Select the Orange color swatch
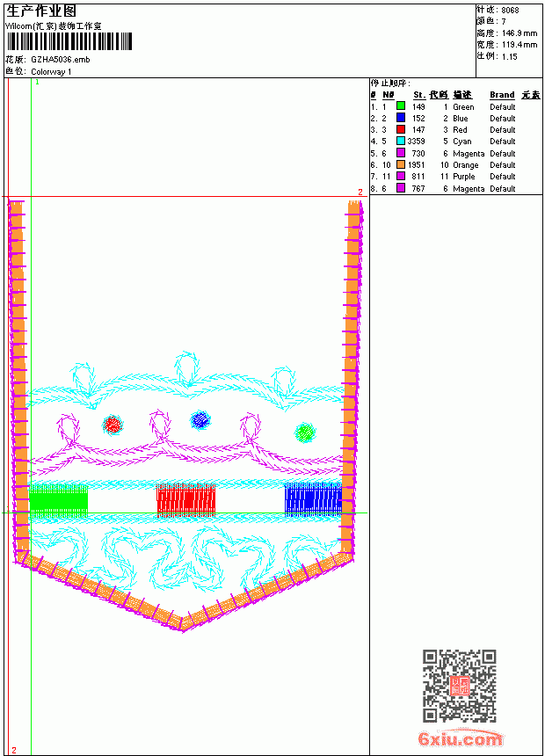Screen dimensions: 545x756 point(400,164)
